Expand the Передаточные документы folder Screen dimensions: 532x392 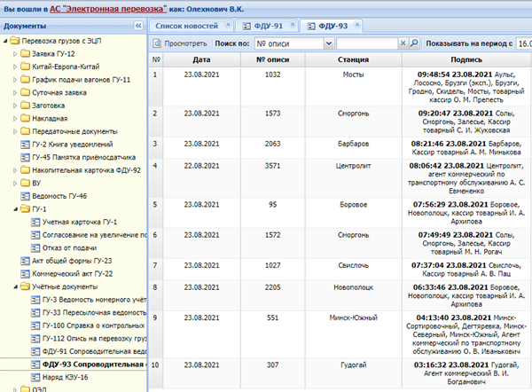click(15, 131)
